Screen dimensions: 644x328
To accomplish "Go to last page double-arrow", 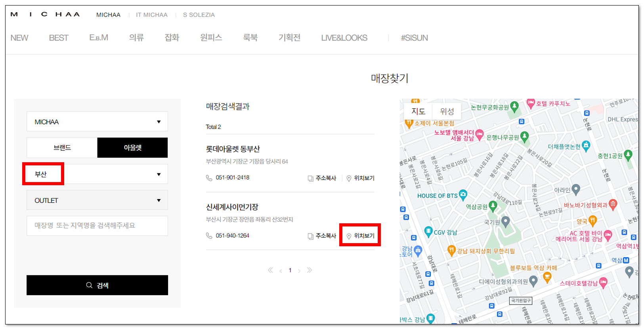I will pos(310,270).
